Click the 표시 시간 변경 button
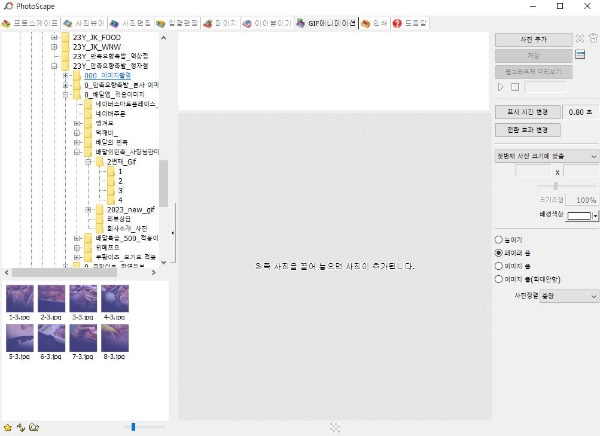Viewport: 600px width, 436px height. (528, 112)
